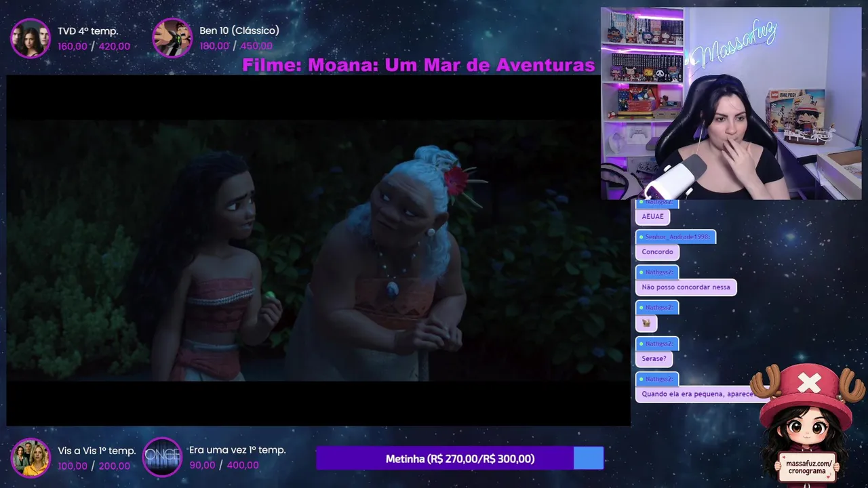Click the 'Concordo' chat message
Screen dimensions: 868x488
click(657, 251)
